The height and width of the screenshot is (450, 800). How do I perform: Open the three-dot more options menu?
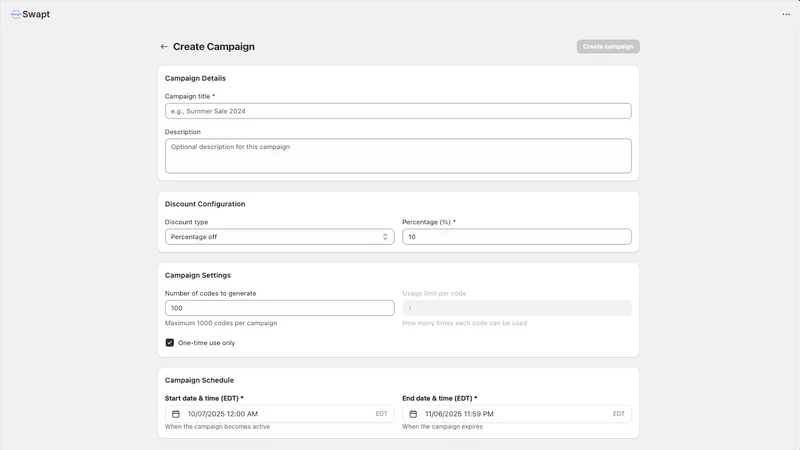pyautogui.click(x=786, y=14)
